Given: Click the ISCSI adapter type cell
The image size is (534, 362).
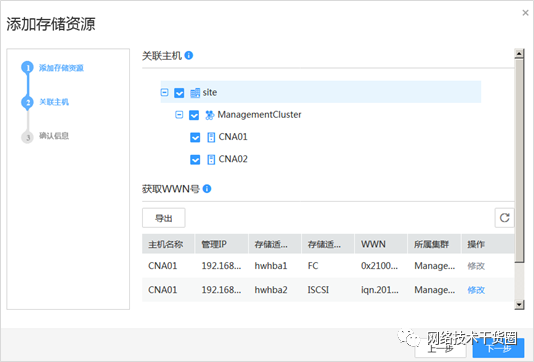Looking at the screenshot, I should [x=318, y=290].
